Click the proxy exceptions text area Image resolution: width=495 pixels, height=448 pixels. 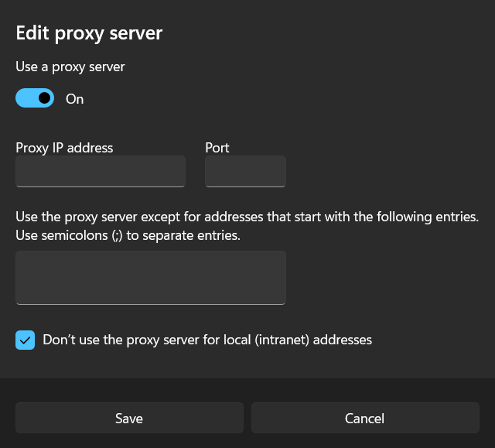tap(151, 277)
